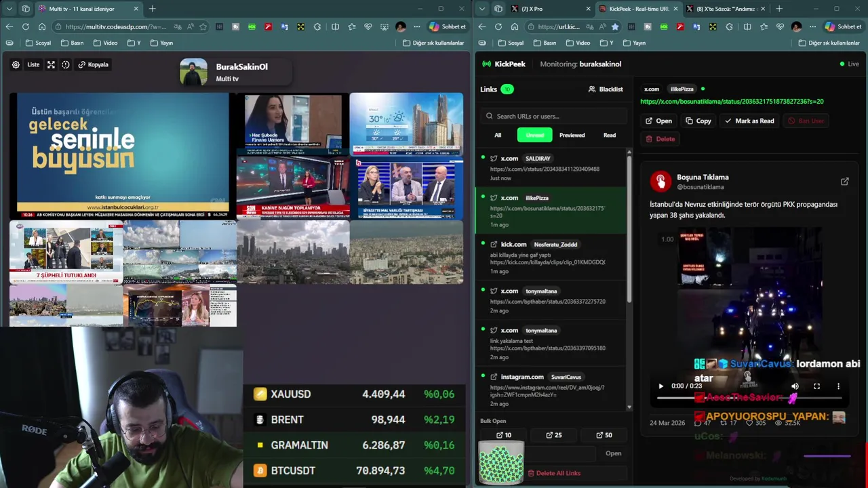868x488 pixels.
Task: Toggle fullscreen expand icon in Multi tv
Action: (x=51, y=64)
